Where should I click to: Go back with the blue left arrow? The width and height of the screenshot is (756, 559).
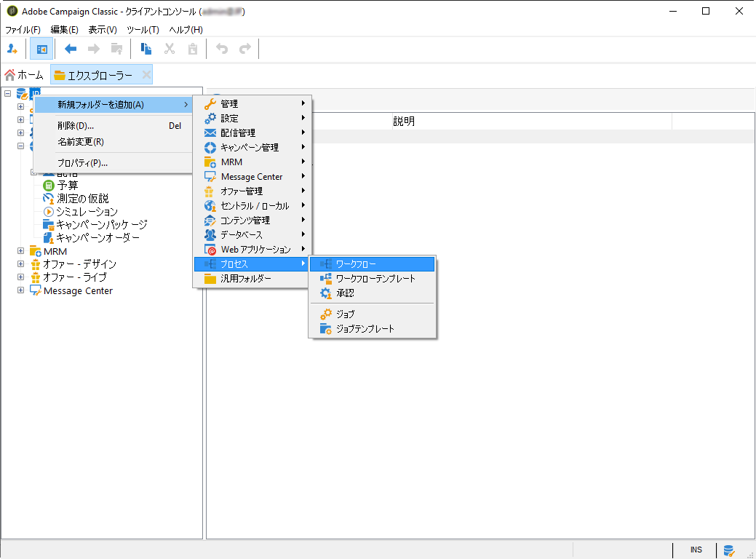pyautogui.click(x=71, y=49)
